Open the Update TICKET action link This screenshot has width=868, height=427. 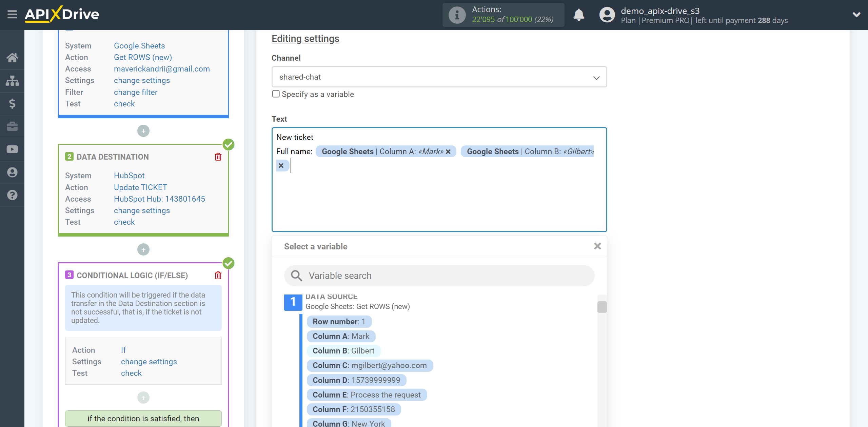click(x=140, y=187)
